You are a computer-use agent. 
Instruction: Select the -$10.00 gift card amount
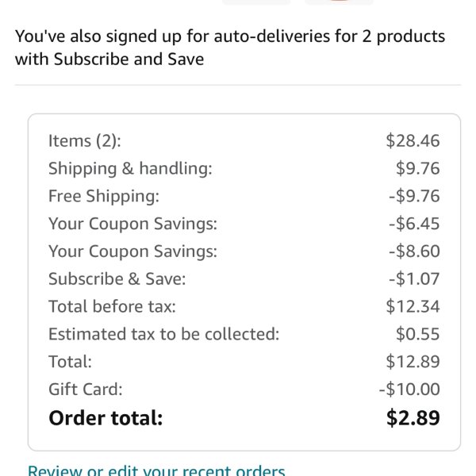point(409,390)
